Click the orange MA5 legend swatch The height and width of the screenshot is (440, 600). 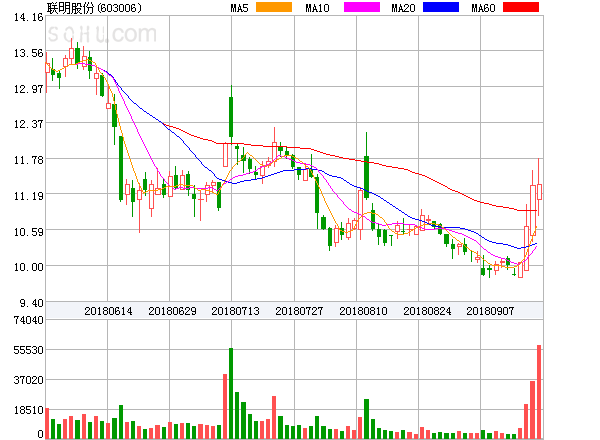click(x=274, y=7)
